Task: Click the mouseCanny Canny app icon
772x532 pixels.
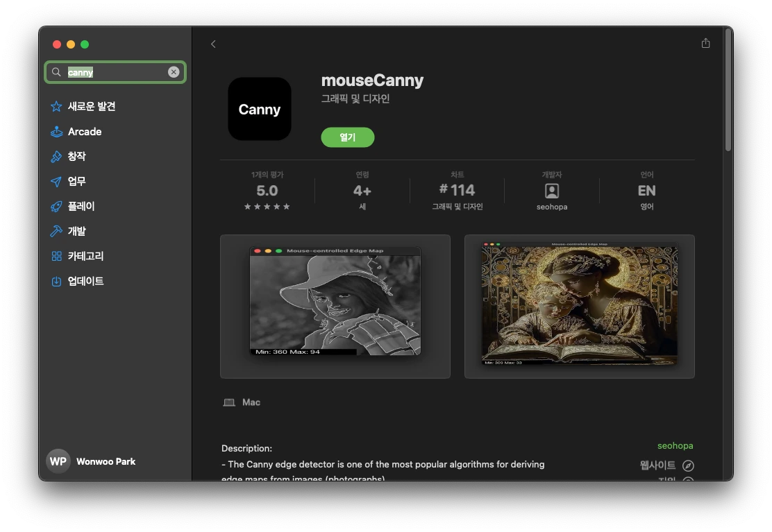Action: click(260, 109)
